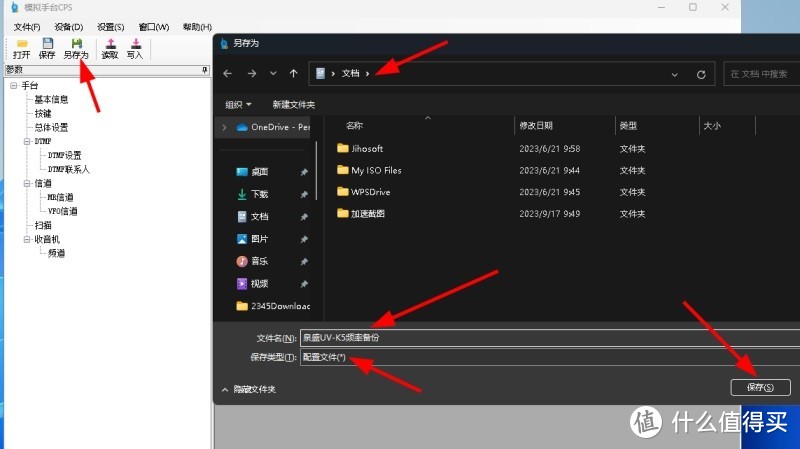Go up one folder level
The image size is (800, 449).
pos(293,74)
